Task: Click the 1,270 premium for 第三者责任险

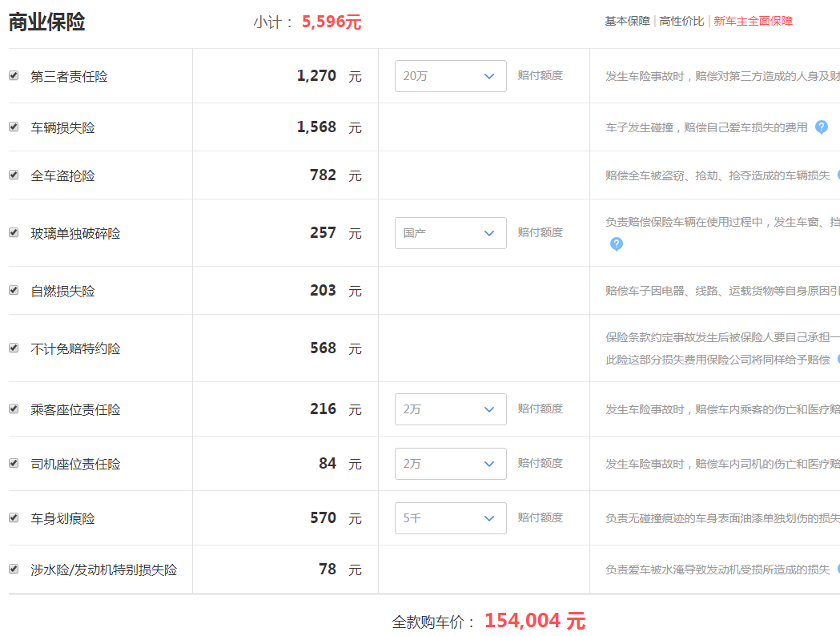Action: click(316, 75)
